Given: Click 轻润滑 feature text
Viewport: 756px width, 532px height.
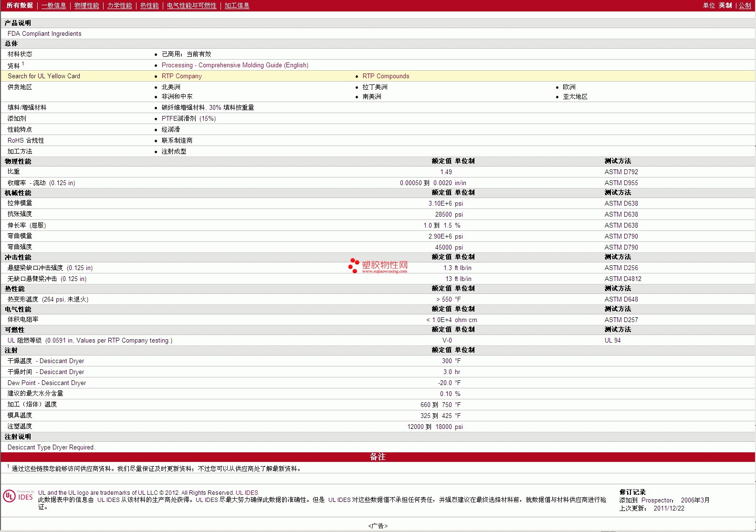Looking at the screenshot, I should coord(170,130).
